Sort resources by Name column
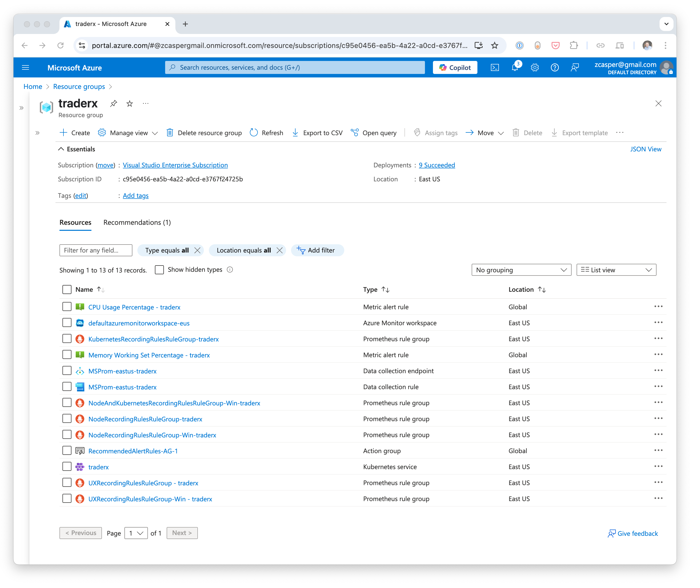The width and height of the screenshot is (700, 588). [90, 290]
